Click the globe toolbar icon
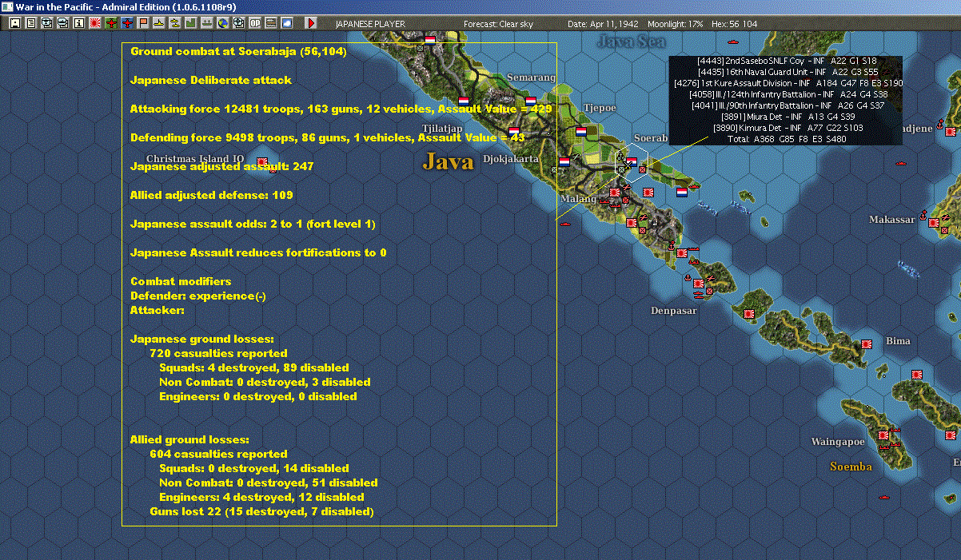The image size is (961, 560). (223, 23)
